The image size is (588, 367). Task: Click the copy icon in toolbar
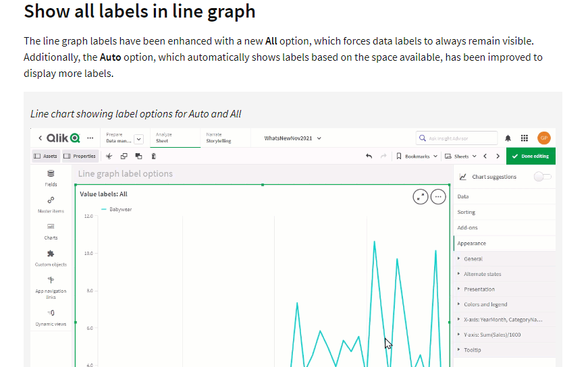pos(124,157)
